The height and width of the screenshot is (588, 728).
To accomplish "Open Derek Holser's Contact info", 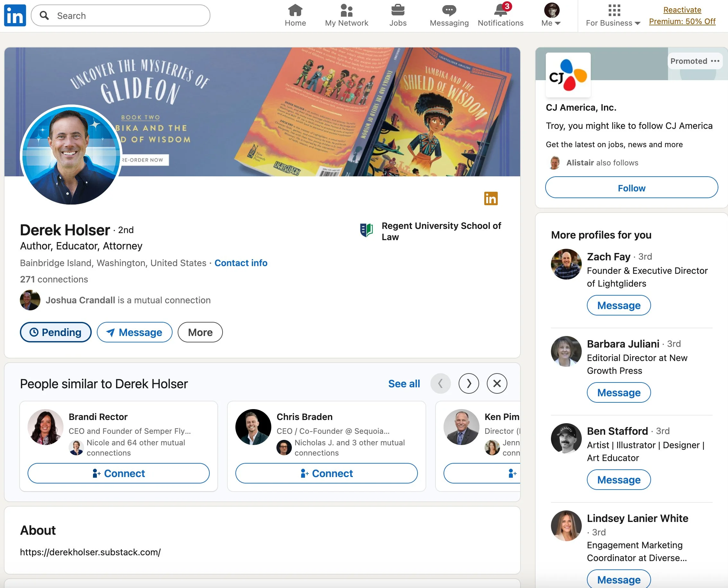I will pos(241,263).
